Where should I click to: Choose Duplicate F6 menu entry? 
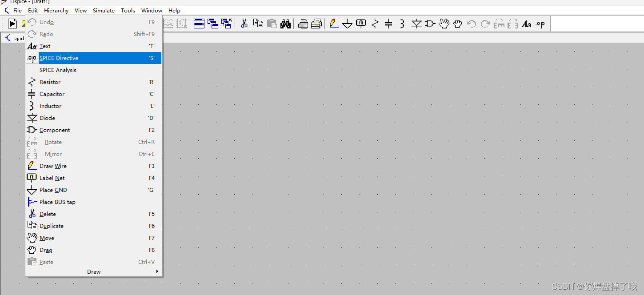click(94, 226)
